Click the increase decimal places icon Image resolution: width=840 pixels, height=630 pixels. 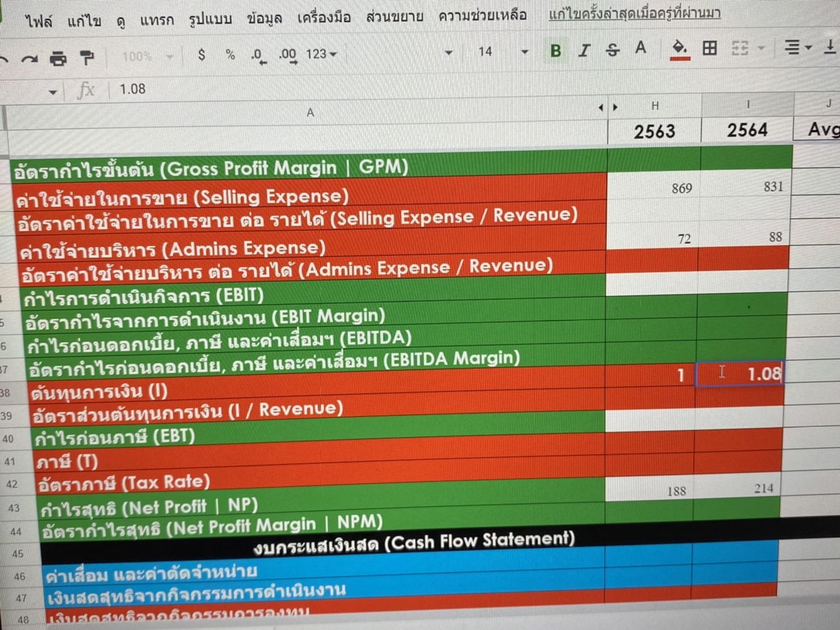pyautogui.click(x=288, y=55)
